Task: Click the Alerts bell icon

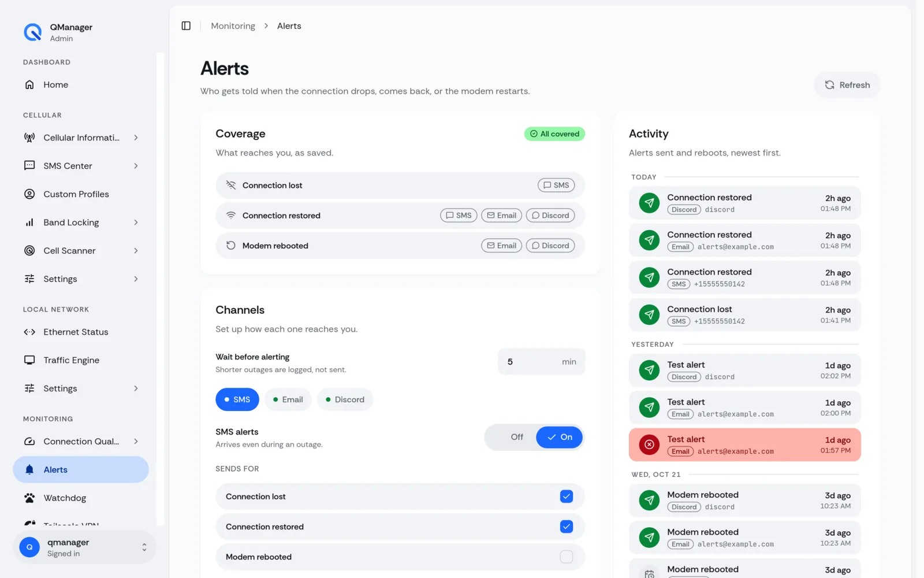Action: click(x=29, y=470)
